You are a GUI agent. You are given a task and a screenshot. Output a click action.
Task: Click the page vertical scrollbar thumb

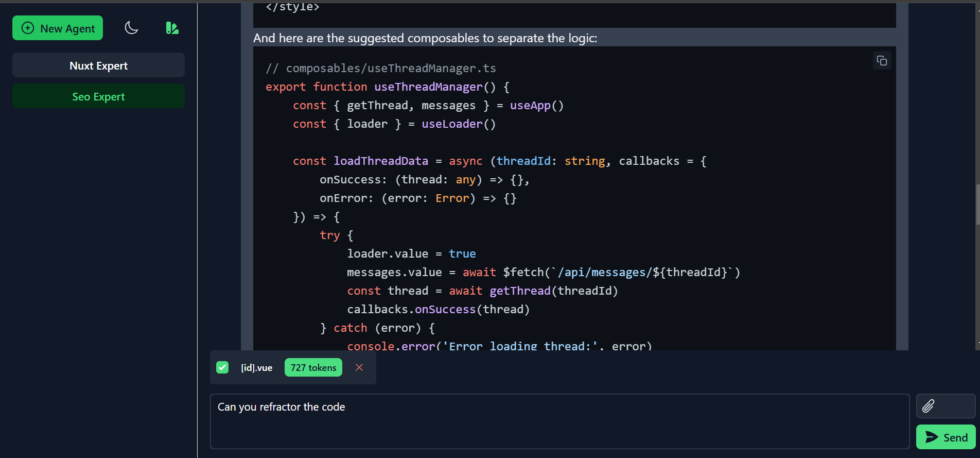click(977, 205)
